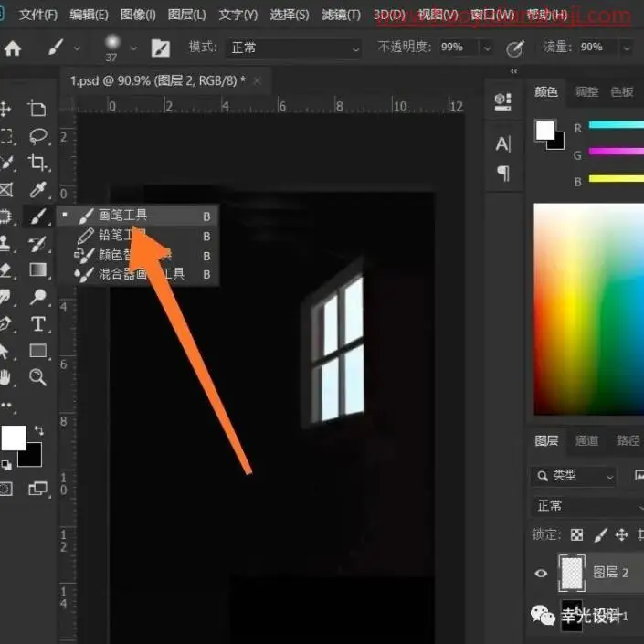Screen dimensions: 644x644
Task: Open the 文字(Y) menu
Action: (x=238, y=16)
